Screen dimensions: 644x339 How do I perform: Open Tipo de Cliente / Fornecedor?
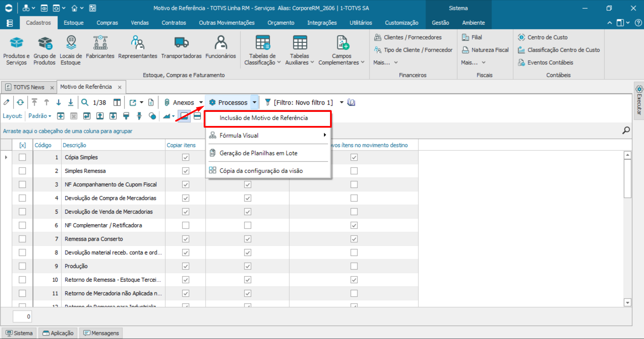(x=413, y=50)
